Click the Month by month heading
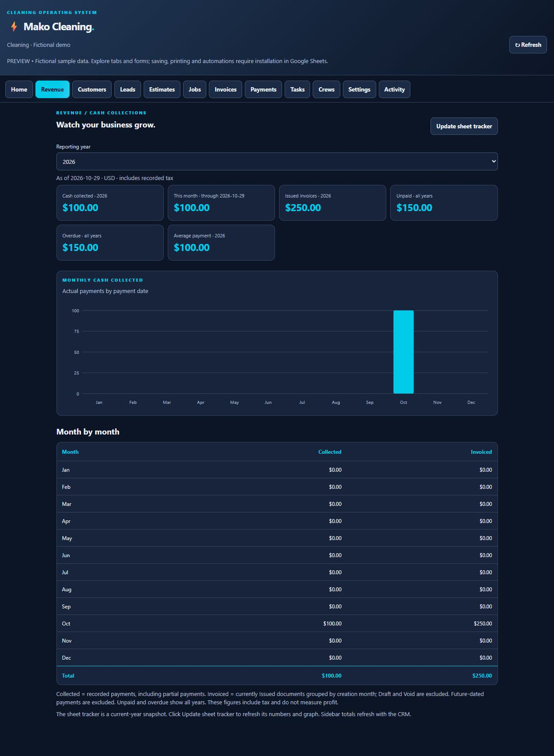Image resolution: width=554 pixels, height=756 pixels. pos(88,432)
